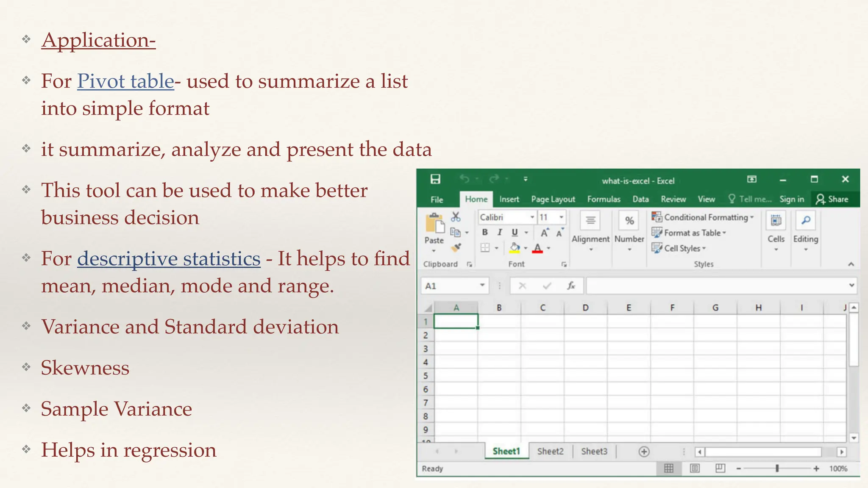Viewport: 868px width, 488px height.
Task: Expand the formula bar chevron
Action: pos(852,286)
